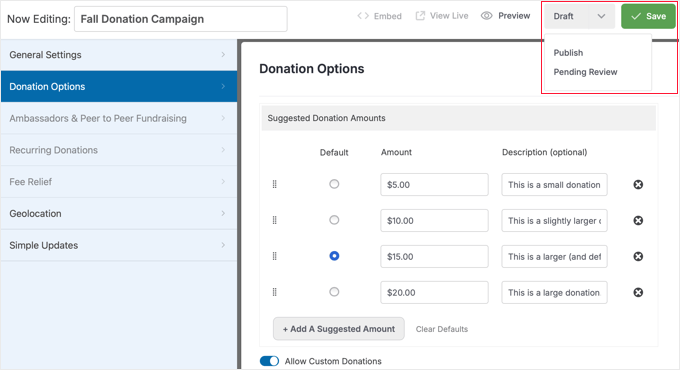Click the 'Amount' column heading

point(396,152)
